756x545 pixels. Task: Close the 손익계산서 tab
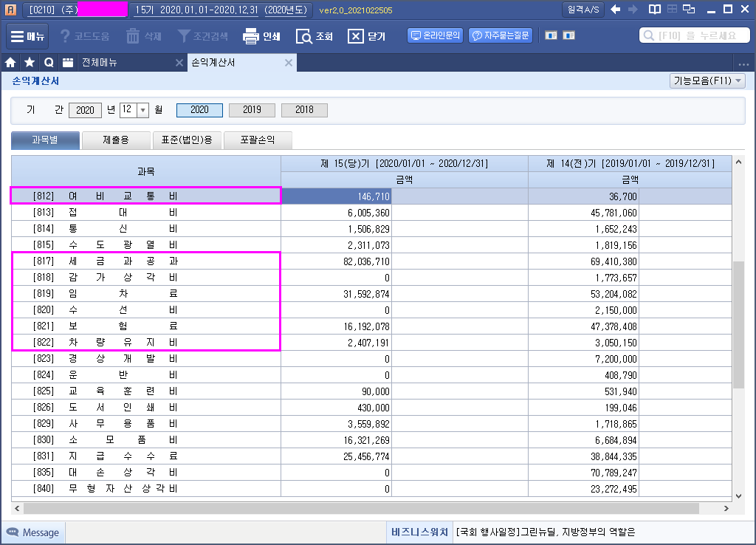289,63
